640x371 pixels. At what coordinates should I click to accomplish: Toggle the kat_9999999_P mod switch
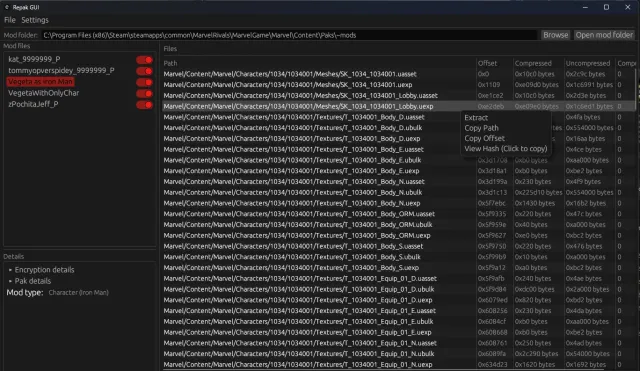click(144, 60)
